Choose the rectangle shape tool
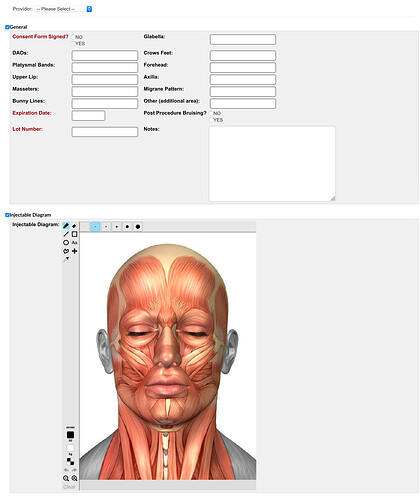This screenshot has width=420, height=500. (x=74, y=234)
